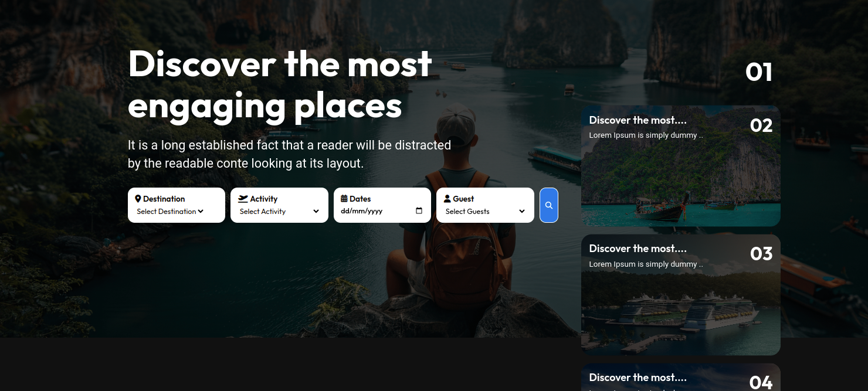Image resolution: width=868 pixels, height=391 pixels.
Task: Expand the Select Destination dropdown
Action: point(170,212)
